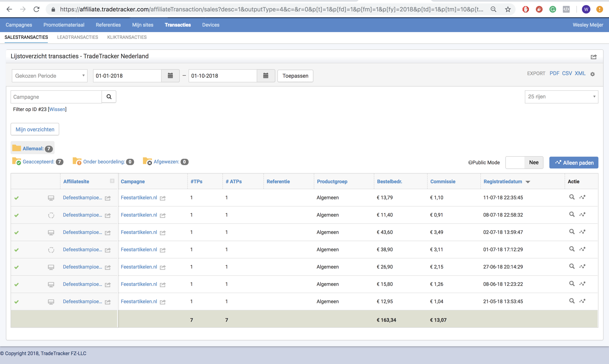Screen dimensions: 609x364
Task: View details of the € 12,95 transaction
Action: point(572,301)
